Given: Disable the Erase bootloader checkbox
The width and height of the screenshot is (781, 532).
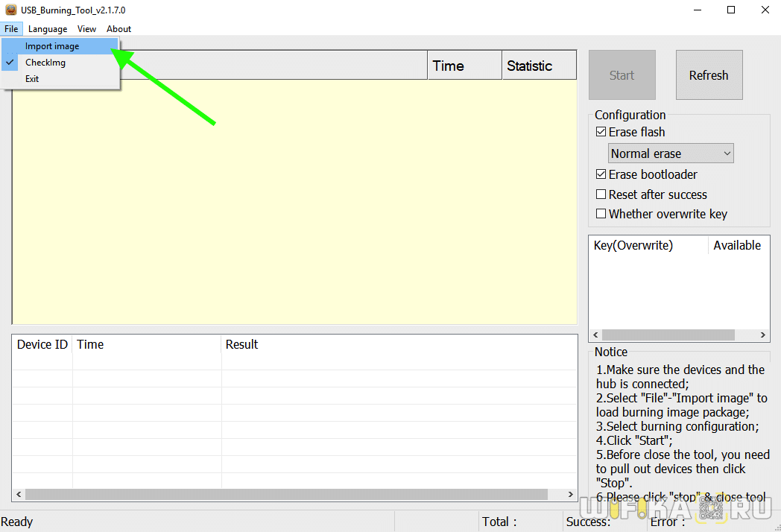Looking at the screenshot, I should 601,174.
